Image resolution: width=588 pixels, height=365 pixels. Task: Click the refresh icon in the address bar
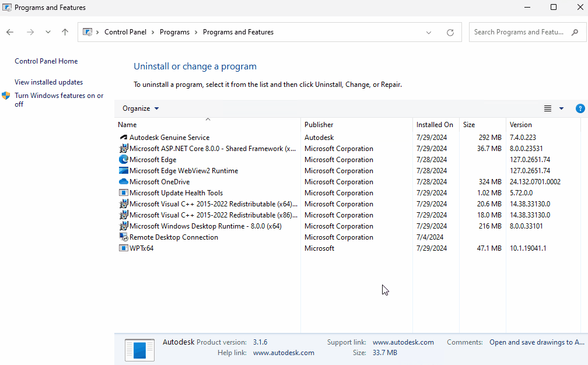(450, 32)
